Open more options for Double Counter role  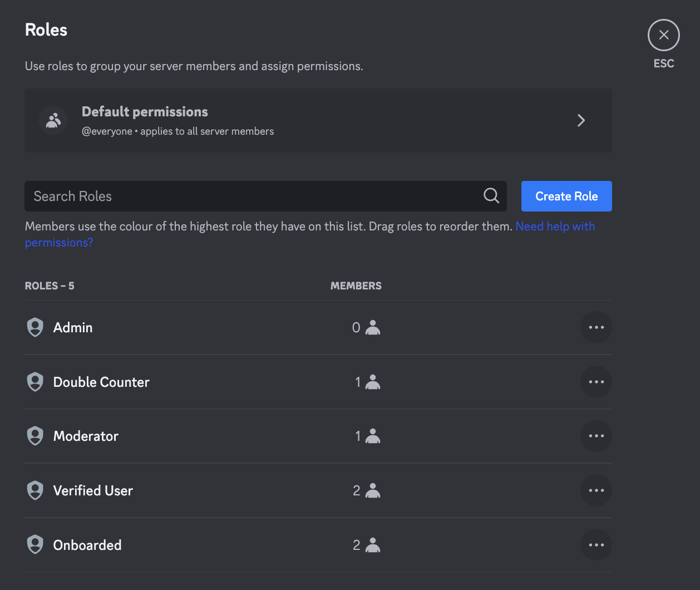coord(596,382)
